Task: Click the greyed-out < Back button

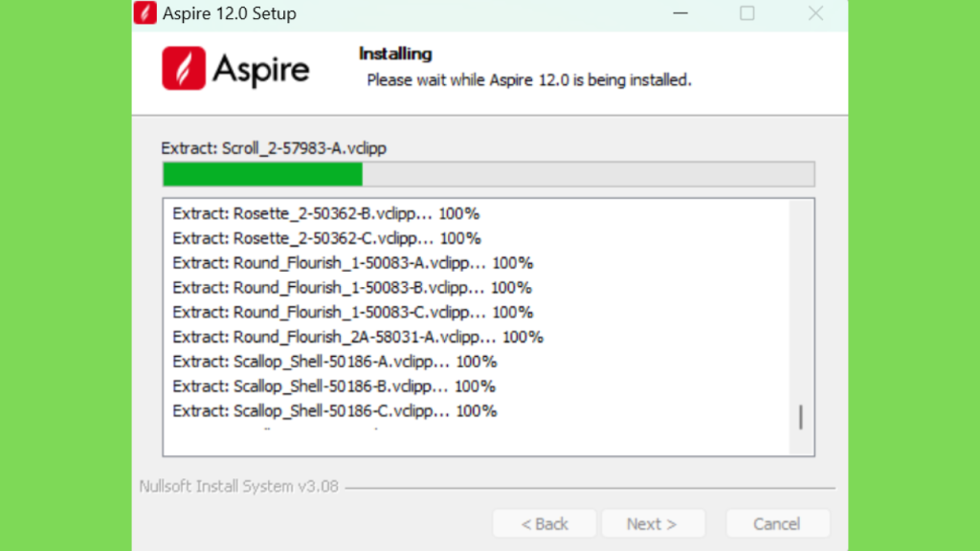Action: tap(545, 523)
